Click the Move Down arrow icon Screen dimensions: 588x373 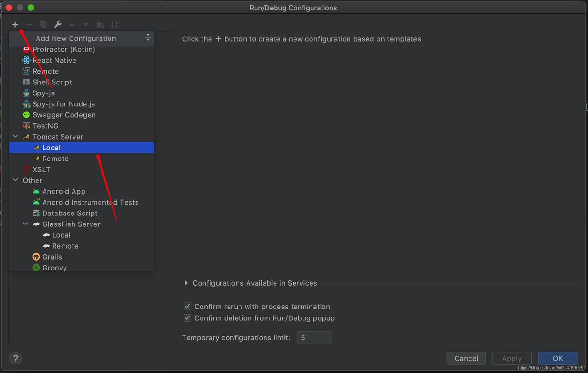(x=86, y=24)
